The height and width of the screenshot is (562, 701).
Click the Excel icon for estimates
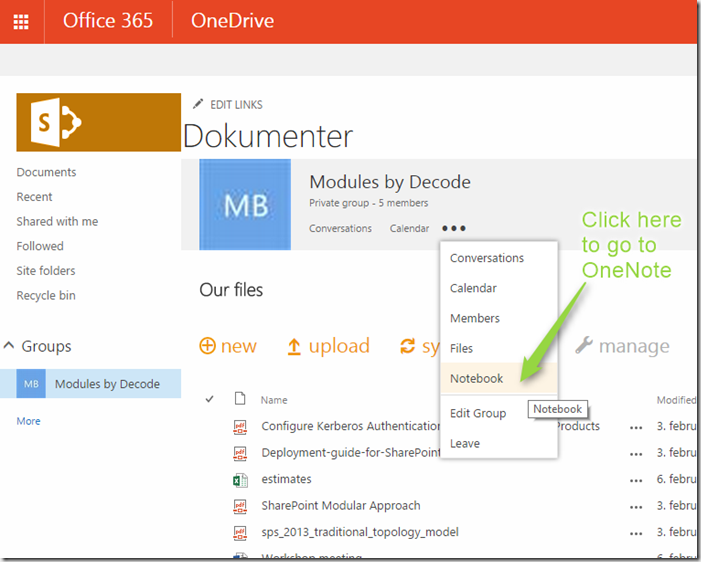click(x=240, y=480)
